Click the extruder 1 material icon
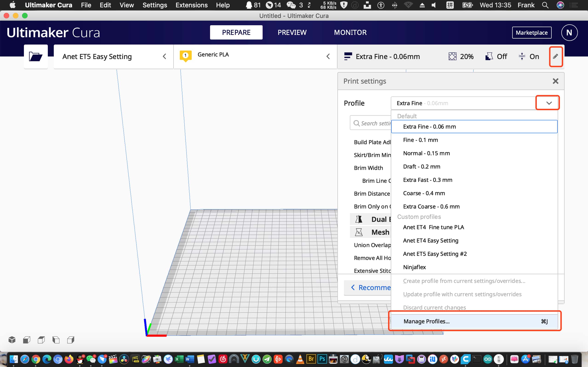The height and width of the screenshot is (367, 588). click(x=186, y=56)
